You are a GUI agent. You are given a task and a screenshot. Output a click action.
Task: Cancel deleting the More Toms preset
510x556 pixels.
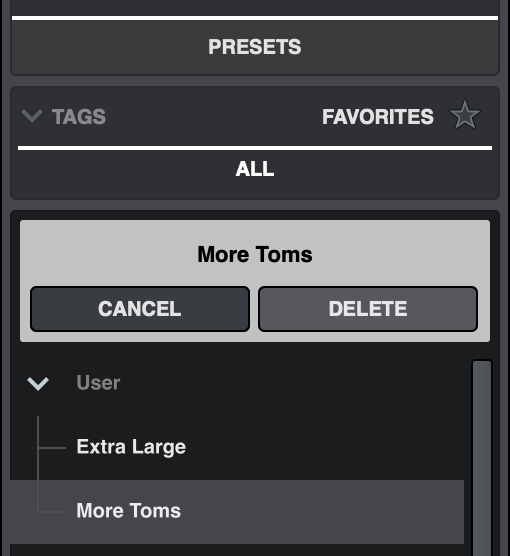140,309
